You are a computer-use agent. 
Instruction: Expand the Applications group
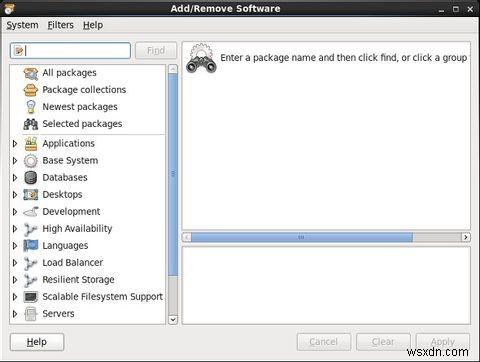click(x=15, y=144)
